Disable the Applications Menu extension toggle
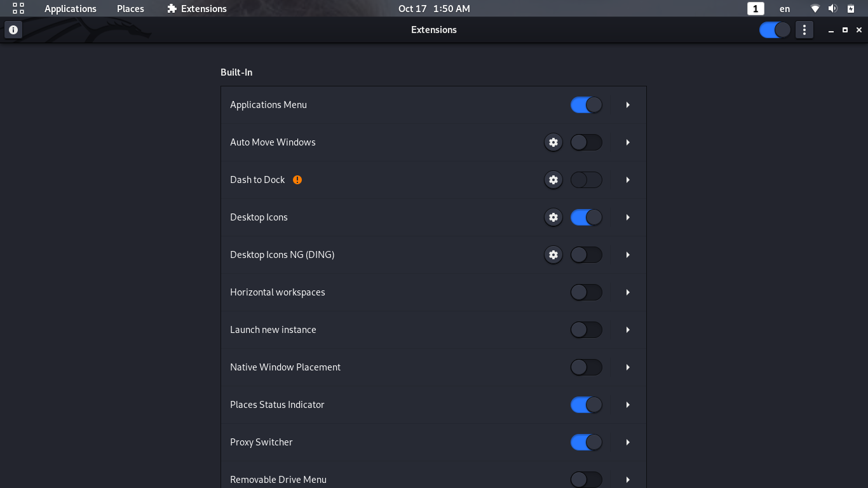The image size is (868, 488). point(586,105)
